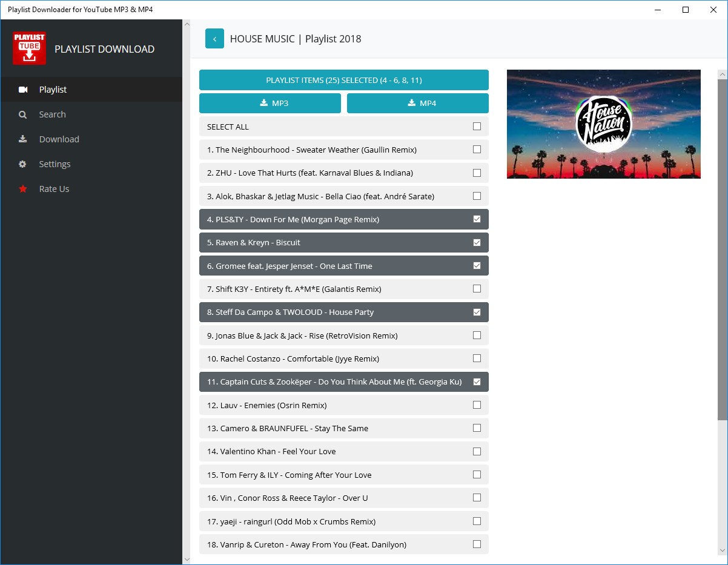This screenshot has height=565, width=728.
Task: Click the Playlist camera icon in sidebar
Action: pyautogui.click(x=23, y=90)
